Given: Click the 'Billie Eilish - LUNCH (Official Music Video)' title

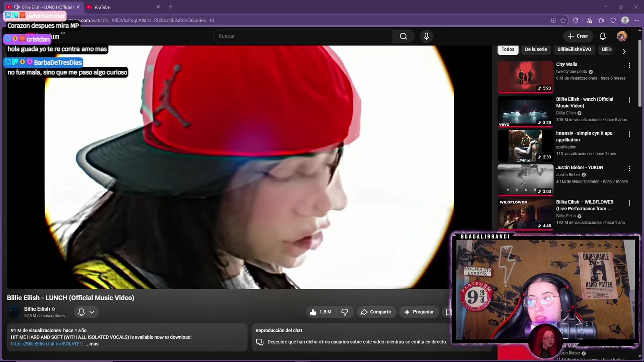Looking at the screenshot, I should pyautogui.click(x=70, y=298).
